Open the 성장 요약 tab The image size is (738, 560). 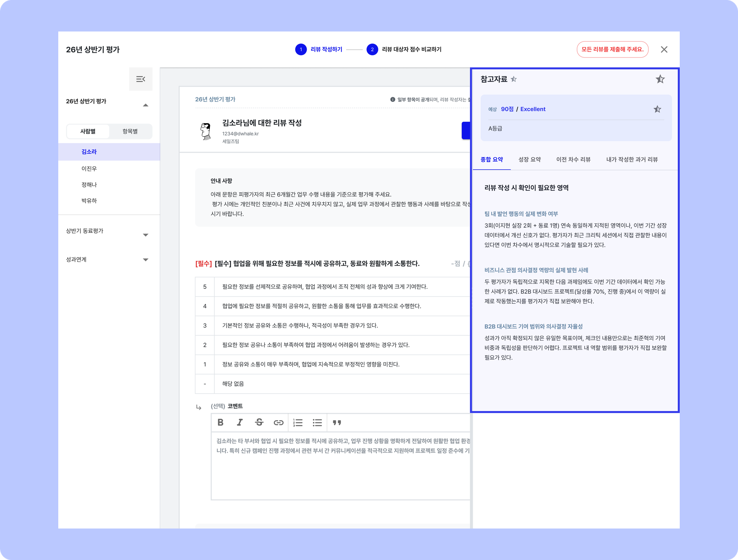pyautogui.click(x=530, y=159)
